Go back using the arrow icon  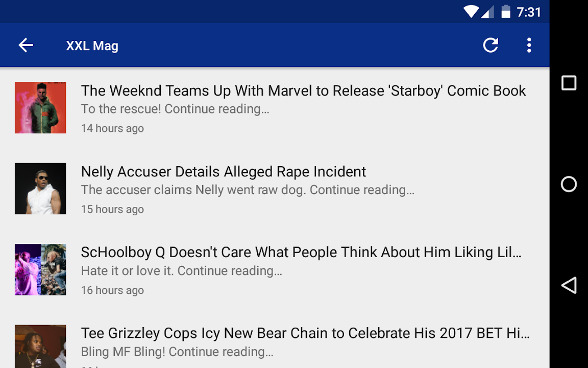point(26,45)
